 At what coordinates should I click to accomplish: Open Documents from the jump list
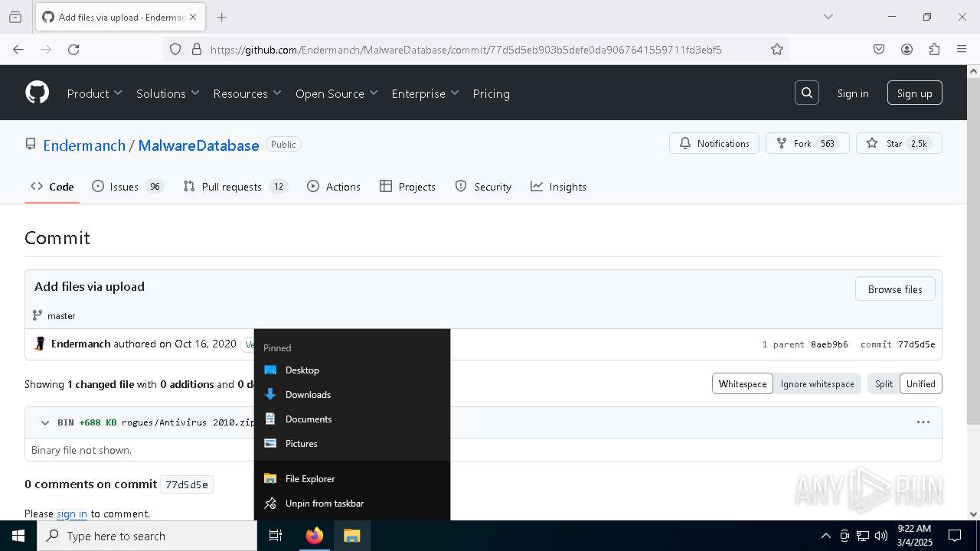(x=352, y=419)
